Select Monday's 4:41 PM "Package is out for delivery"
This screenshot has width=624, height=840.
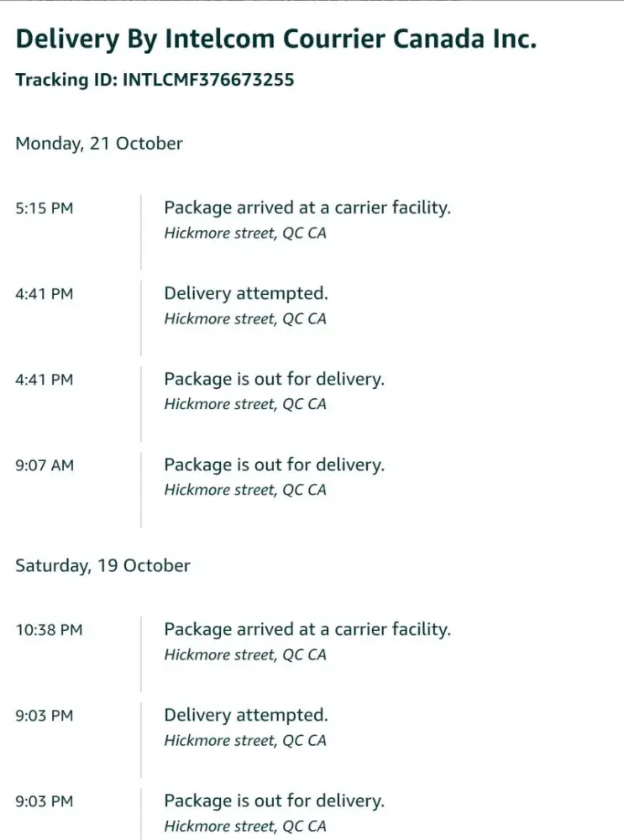pos(274,379)
